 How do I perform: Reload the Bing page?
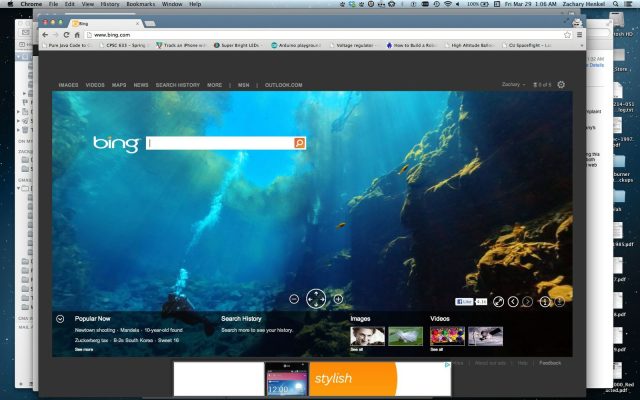[x=66, y=35]
